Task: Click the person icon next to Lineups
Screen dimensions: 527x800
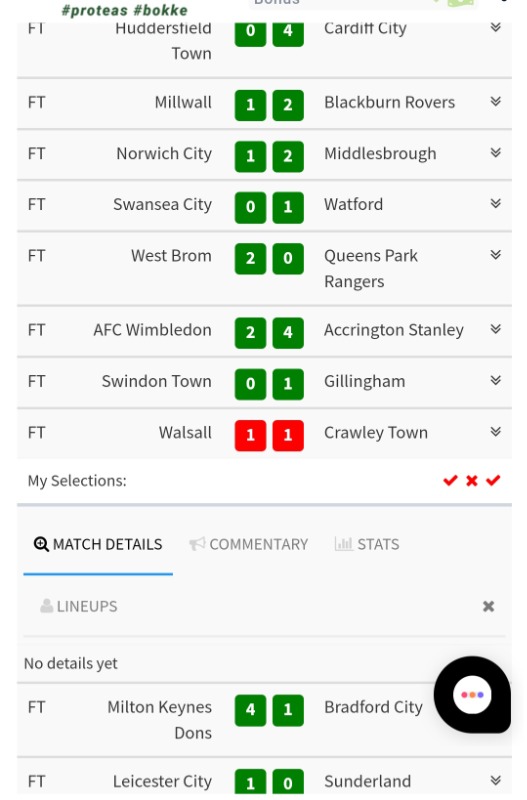Action: click(46, 606)
